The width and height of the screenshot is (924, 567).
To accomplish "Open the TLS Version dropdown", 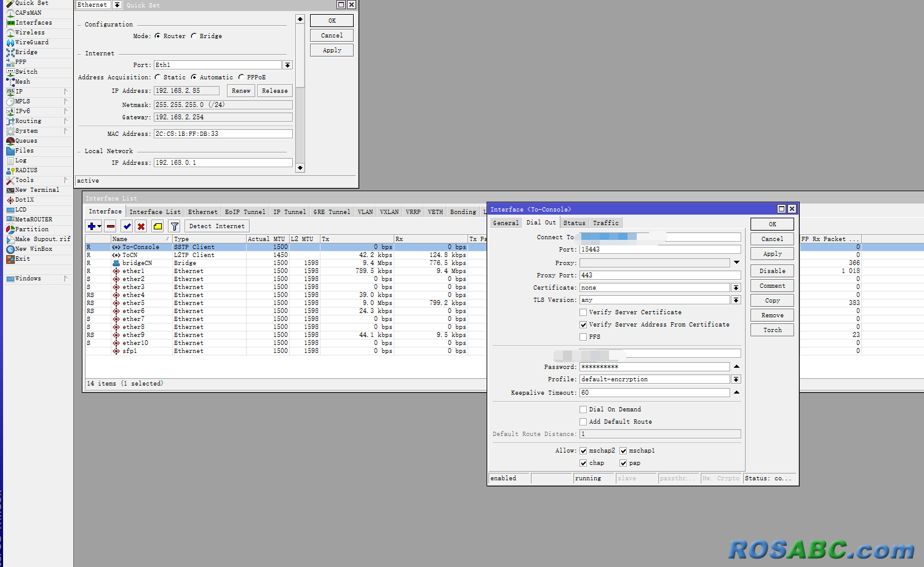I will click(x=736, y=300).
